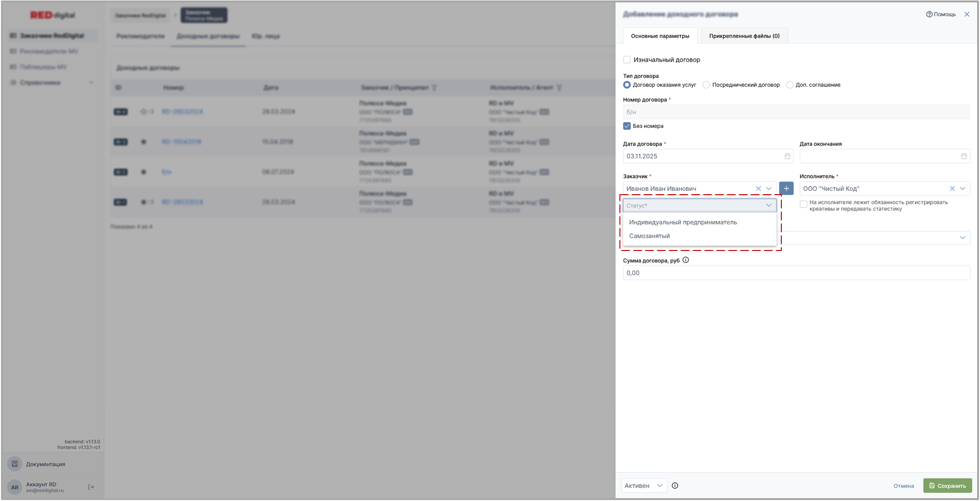This screenshot has width=980, height=501.
Task: Clear the selected customer Иванов Иван Иванович
Action: 758,188
